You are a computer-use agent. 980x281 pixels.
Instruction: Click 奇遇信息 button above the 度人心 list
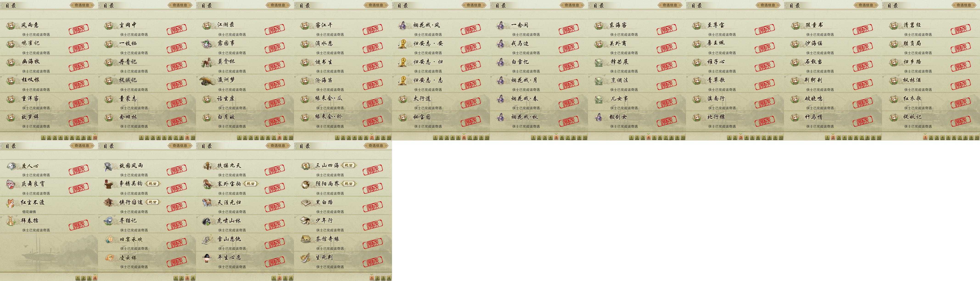pyautogui.click(x=82, y=146)
